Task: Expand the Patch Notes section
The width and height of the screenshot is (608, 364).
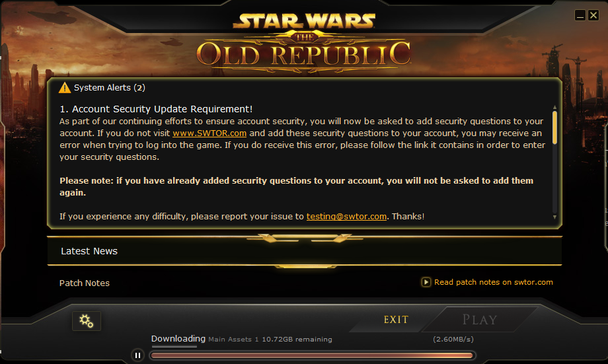Action: click(x=85, y=283)
